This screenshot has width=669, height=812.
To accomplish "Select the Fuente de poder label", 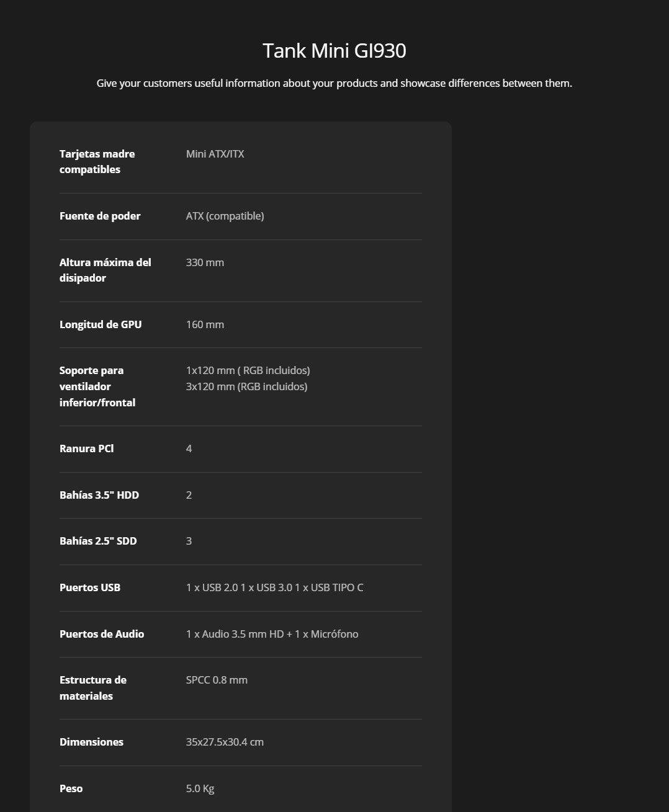I will (x=100, y=216).
